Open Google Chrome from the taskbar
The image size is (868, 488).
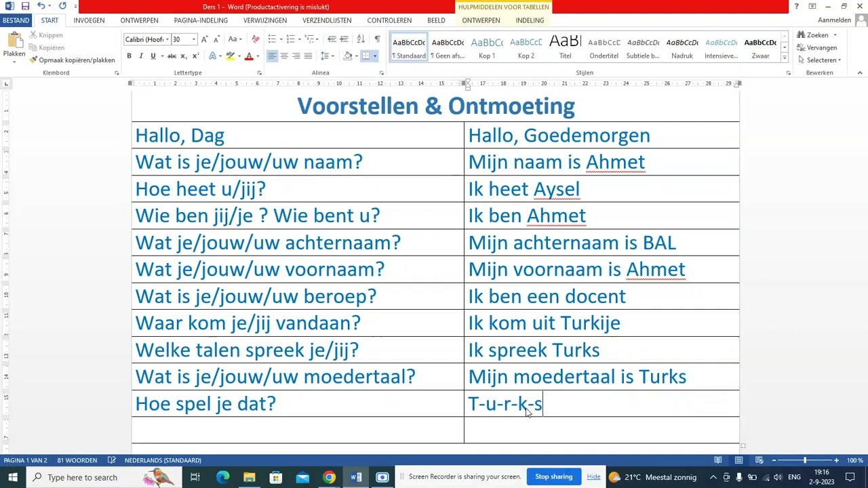click(x=329, y=477)
